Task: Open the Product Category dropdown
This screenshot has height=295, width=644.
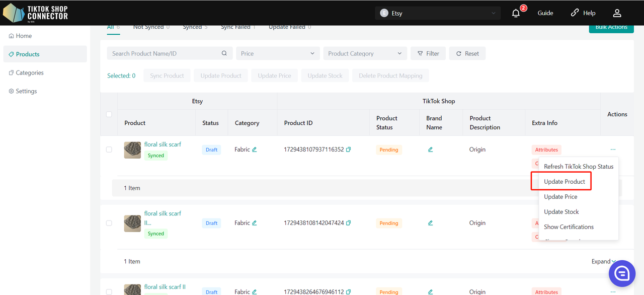Action: pyautogui.click(x=365, y=53)
